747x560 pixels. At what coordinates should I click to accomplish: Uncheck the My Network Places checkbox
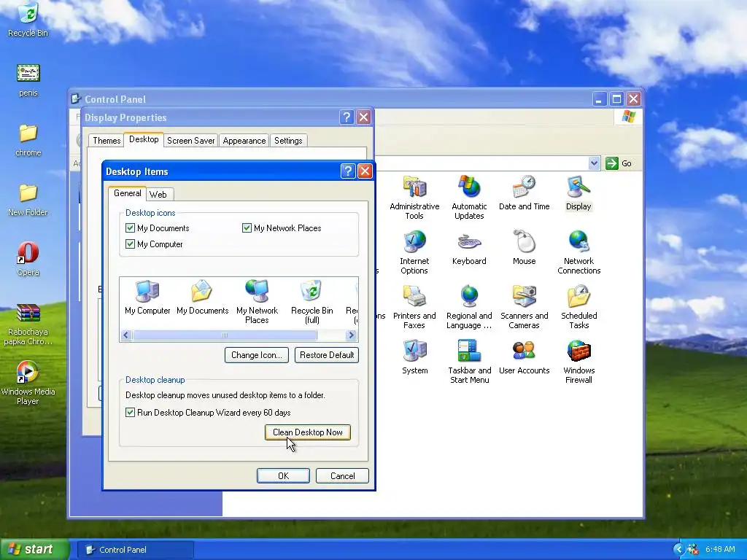(247, 227)
